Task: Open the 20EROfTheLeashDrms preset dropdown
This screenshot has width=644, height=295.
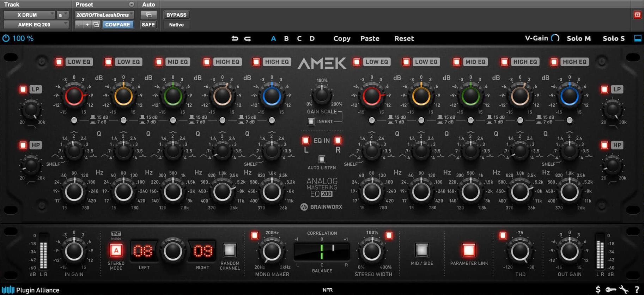Action: coord(104,15)
